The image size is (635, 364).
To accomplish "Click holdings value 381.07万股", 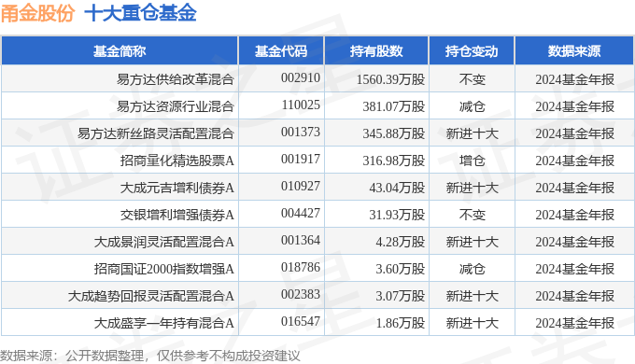I will pyautogui.click(x=394, y=106).
